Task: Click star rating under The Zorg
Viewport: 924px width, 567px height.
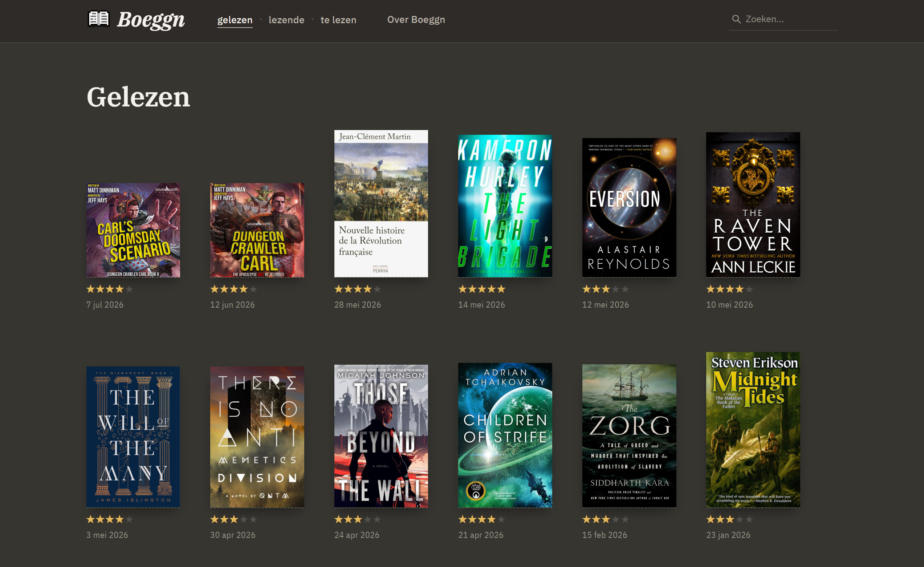Action: (606, 519)
